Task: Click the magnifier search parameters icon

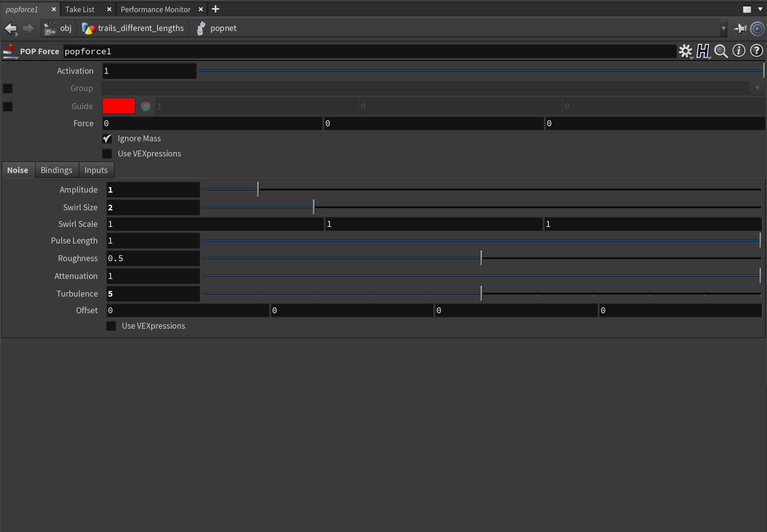Action: coord(721,51)
